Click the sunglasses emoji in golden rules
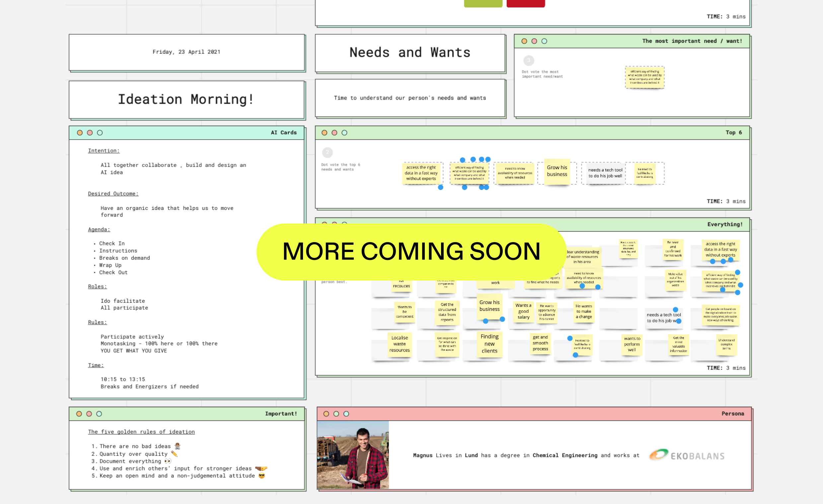Screen dimensions: 823x504 click(262, 476)
